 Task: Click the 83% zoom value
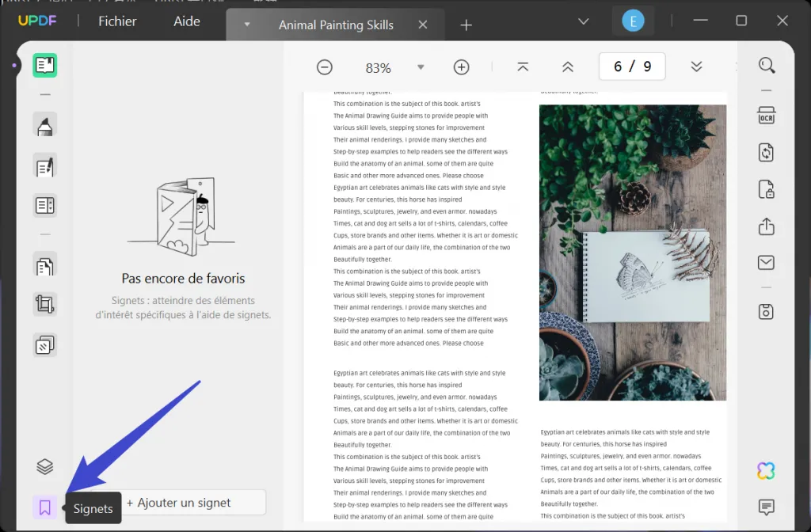coord(378,68)
